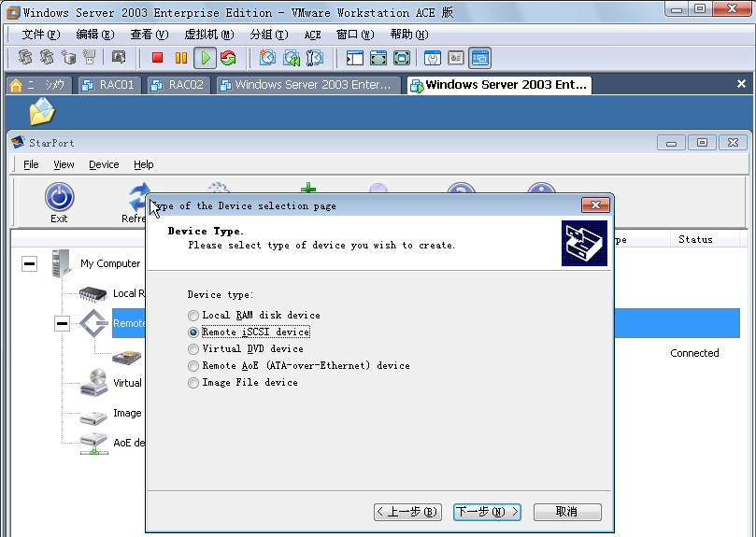The height and width of the screenshot is (537, 756).
Task: Click the VMware take snapshot clock icon
Action: [x=267, y=58]
